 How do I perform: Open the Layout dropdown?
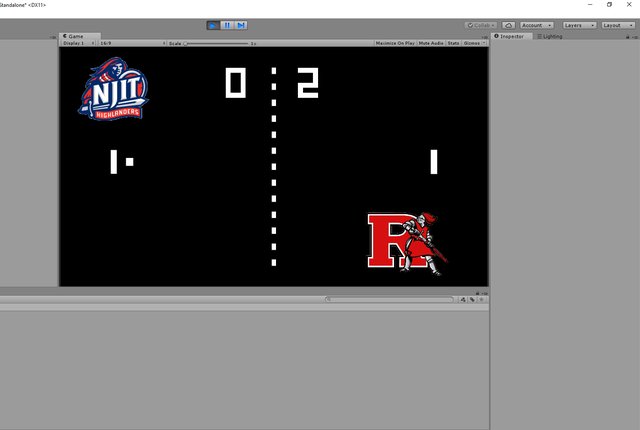[x=618, y=25]
